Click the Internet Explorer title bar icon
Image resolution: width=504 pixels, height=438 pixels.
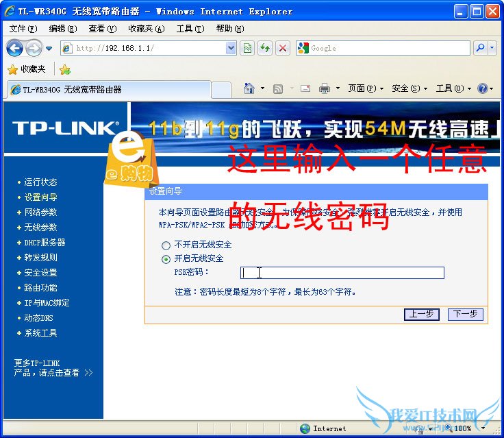point(10,11)
